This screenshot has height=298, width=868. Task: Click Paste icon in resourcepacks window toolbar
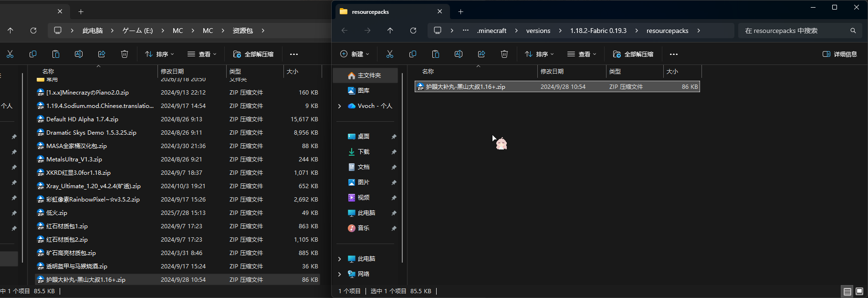click(x=436, y=54)
